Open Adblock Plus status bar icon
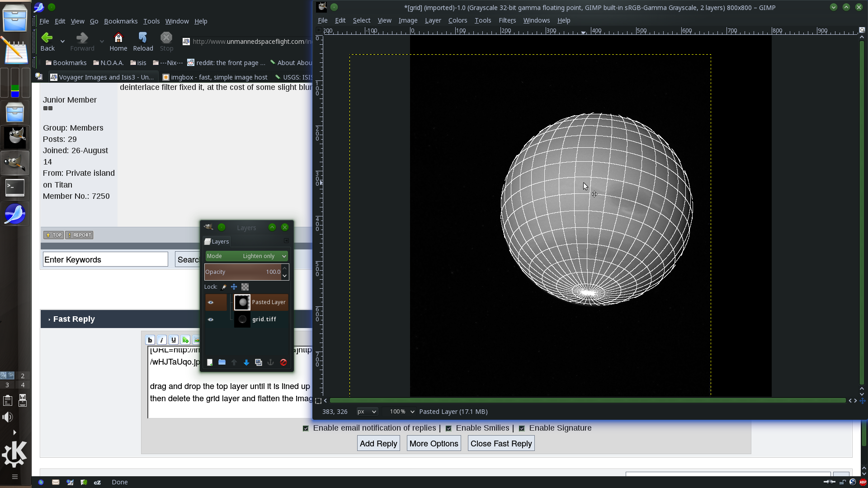Screen dimensions: 868x488 point(863,482)
